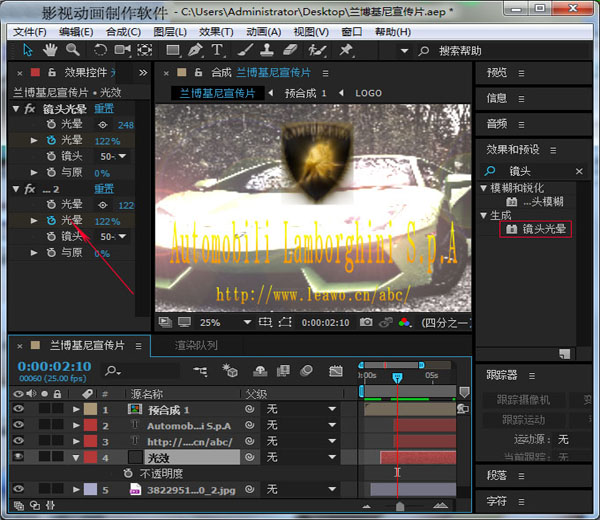Click label color swatch of layer 5
This screenshot has height=520, width=600.
tap(90, 489)
